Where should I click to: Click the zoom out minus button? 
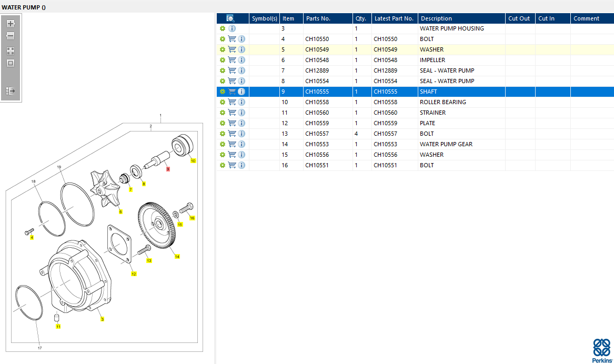(x=11, y=36)
